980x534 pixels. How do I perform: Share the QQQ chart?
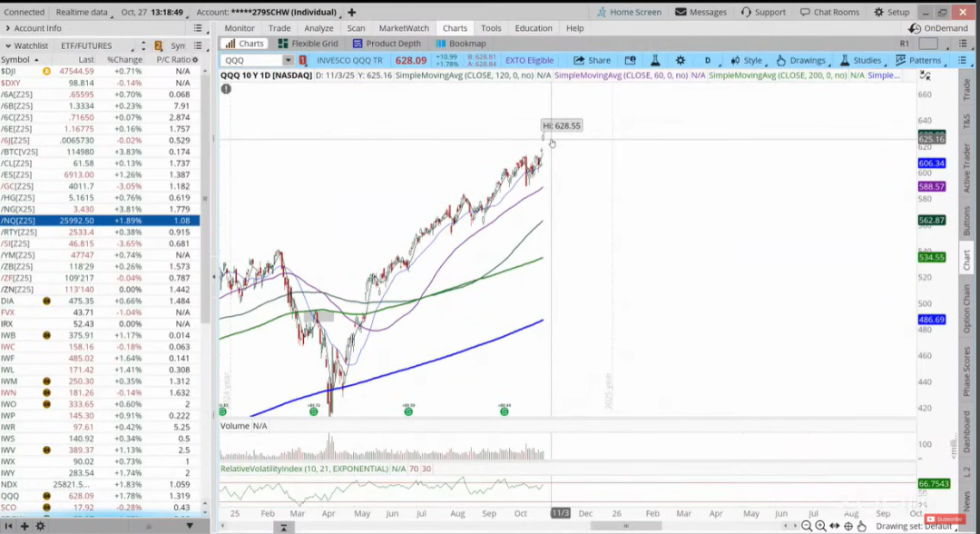592,60
